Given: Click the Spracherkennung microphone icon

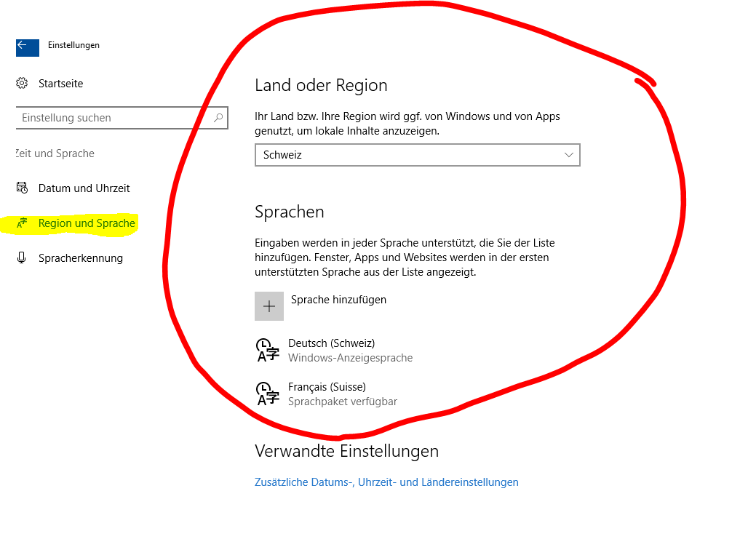Looking at the screenshot, I should [x=21, y=257].
